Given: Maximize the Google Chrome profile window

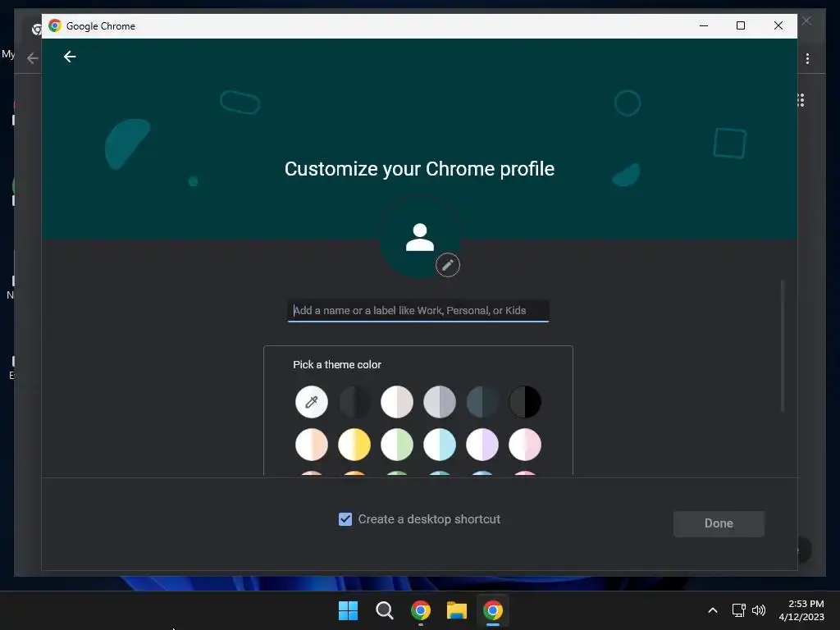Looking at the screenshot, I should [741, 25].
